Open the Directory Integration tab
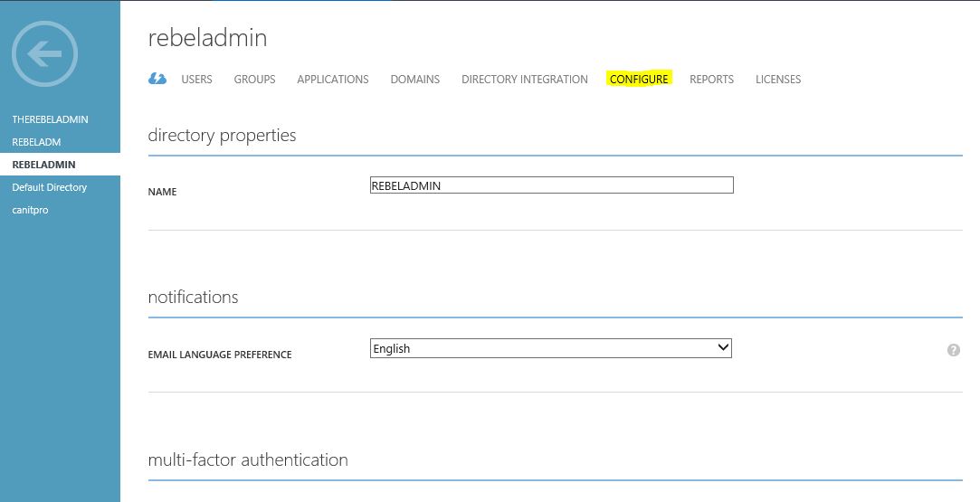980x502 pixels. coord(524,80)
